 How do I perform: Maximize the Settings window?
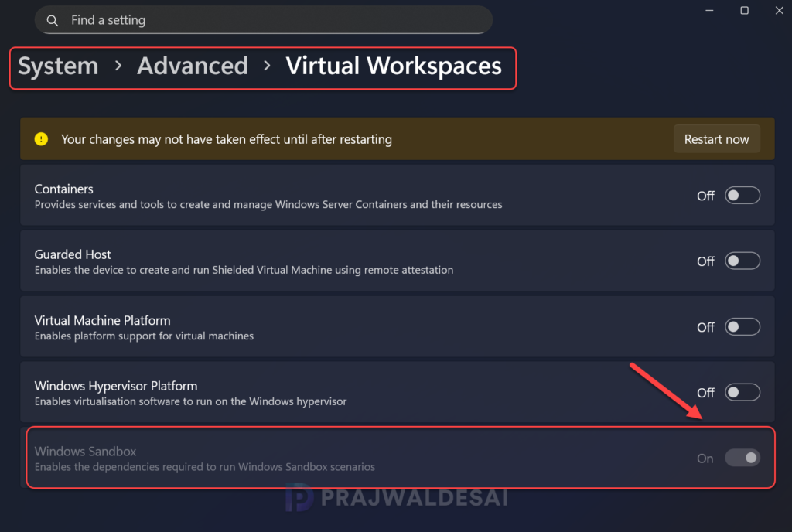pos(744,10)
